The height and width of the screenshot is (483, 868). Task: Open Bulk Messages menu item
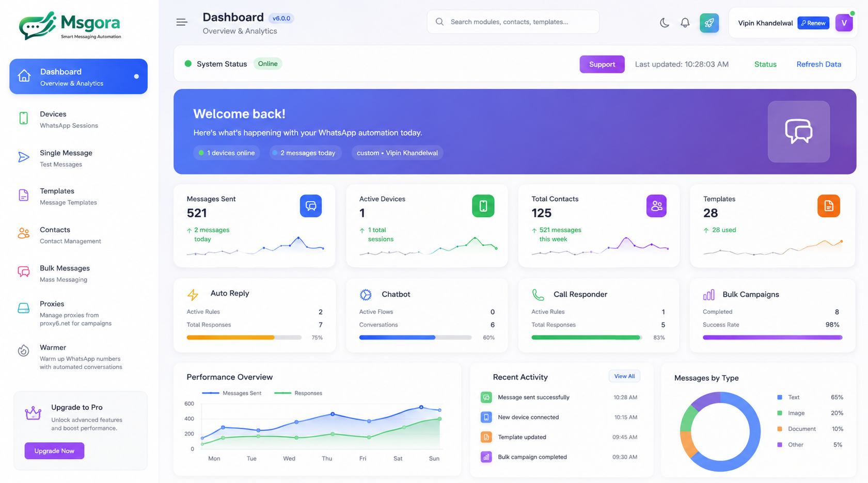click(78, 273)
